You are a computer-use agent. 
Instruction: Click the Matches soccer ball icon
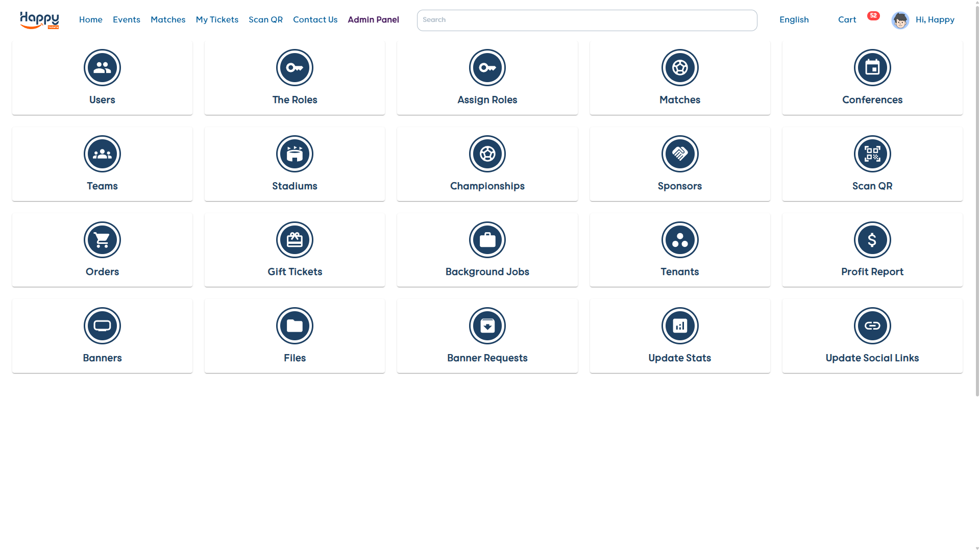tap(679, 67)
